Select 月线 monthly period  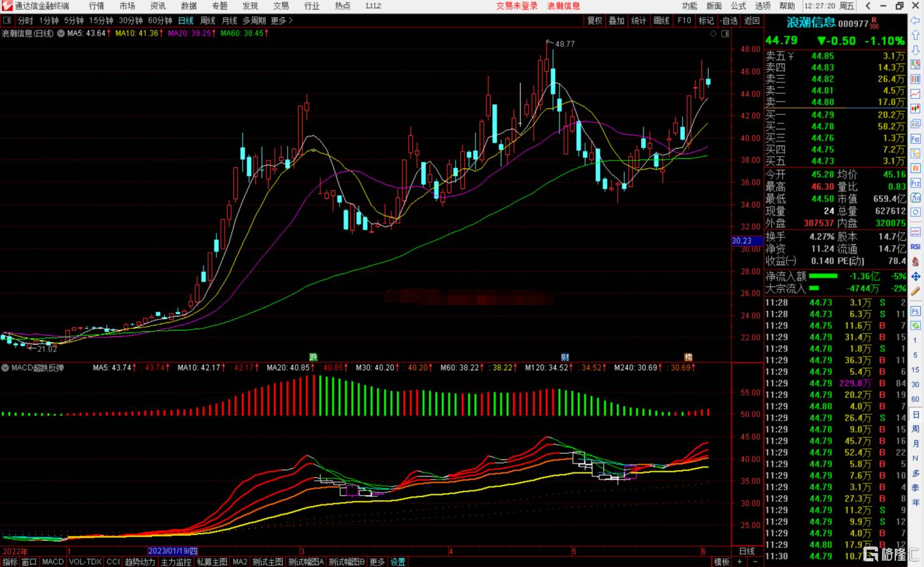pyautogui.click(x=229, y=21)
